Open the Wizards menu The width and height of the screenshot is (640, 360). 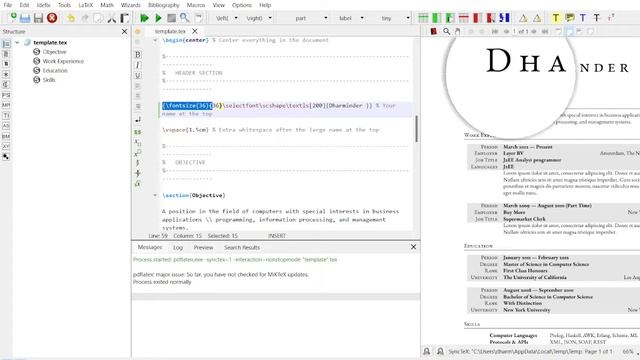click(131, 5)
